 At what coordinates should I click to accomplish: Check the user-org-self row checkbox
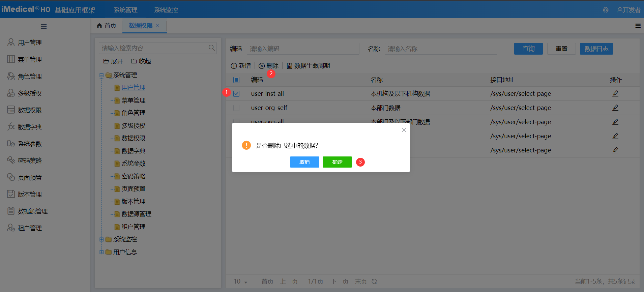[236, 108]
